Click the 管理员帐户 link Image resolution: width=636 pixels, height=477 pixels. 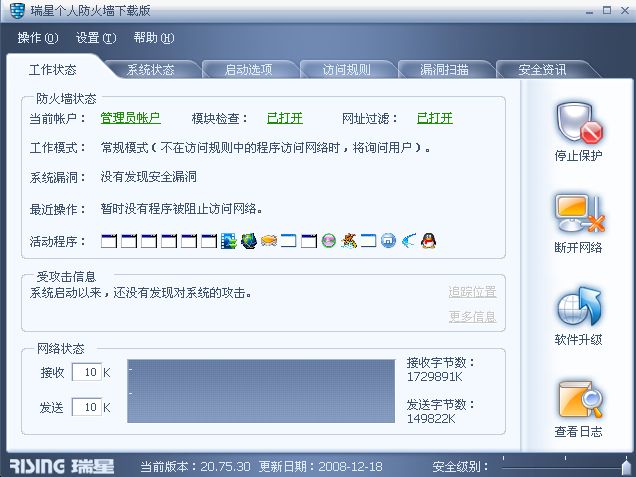tap(130, 118)
